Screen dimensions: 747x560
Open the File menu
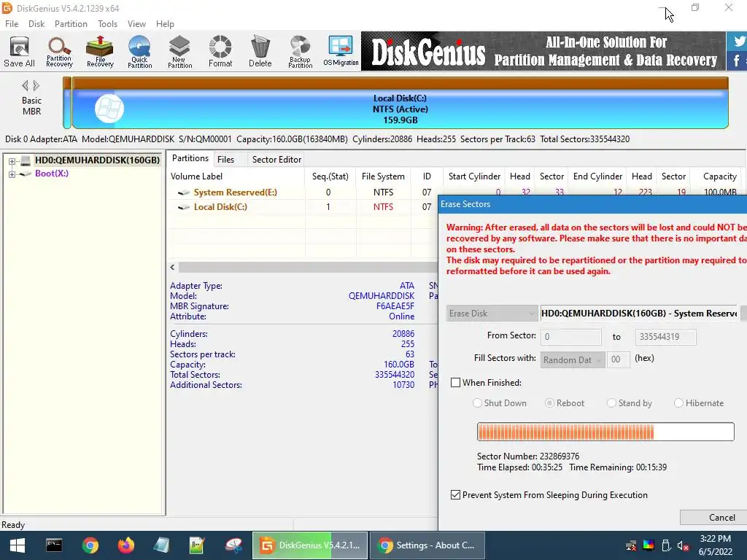coord(12,24)
